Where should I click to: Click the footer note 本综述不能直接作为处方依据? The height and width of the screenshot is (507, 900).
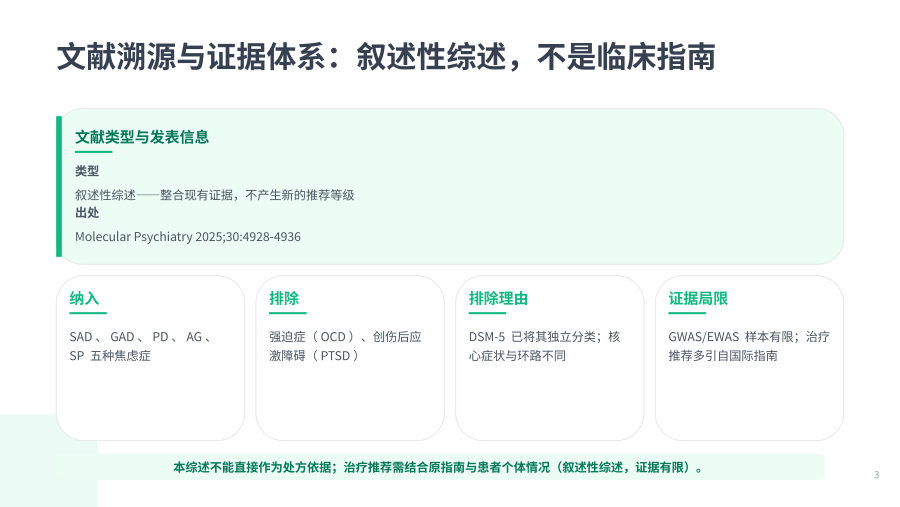pos(439,467)
